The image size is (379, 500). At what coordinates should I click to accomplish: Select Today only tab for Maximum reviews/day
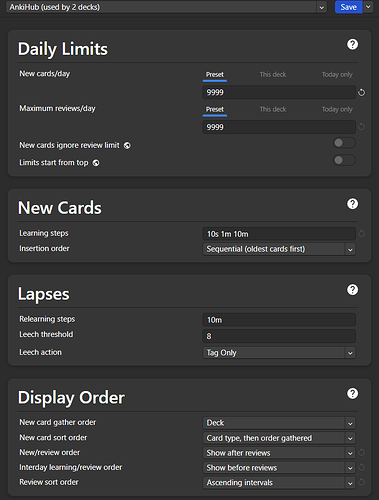point(337,109)
